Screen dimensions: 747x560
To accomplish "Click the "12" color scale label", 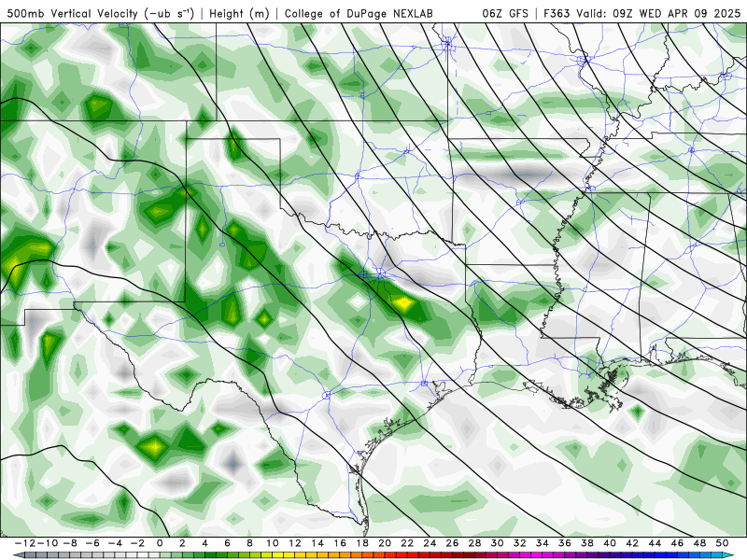I will (295, 543).
